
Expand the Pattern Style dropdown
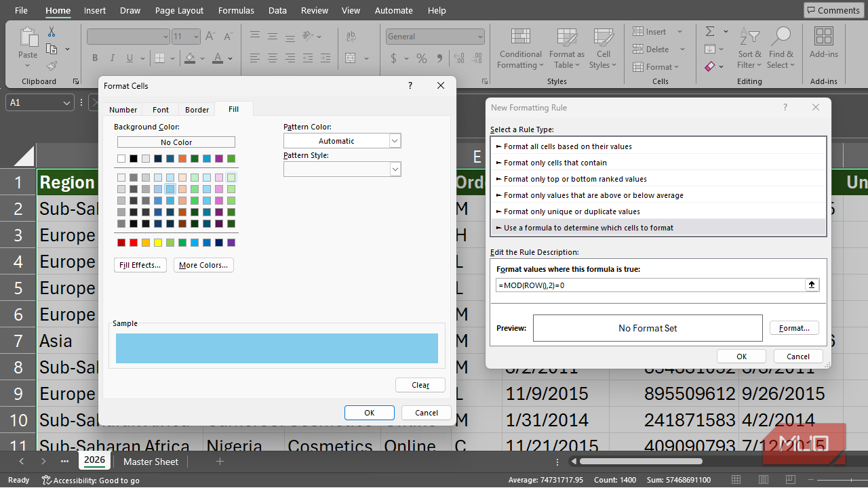(x=395, y=169)
